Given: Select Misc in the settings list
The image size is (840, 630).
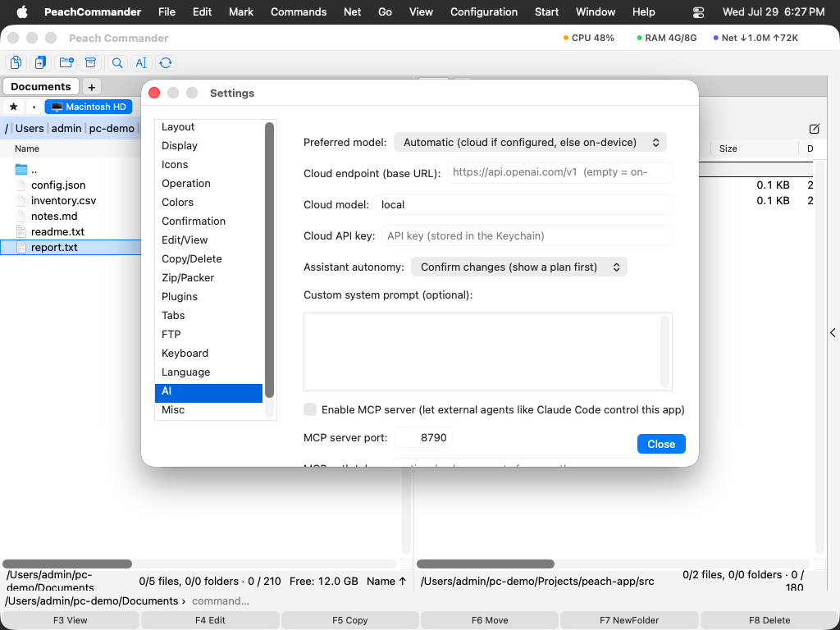Looking at the screenshot, I should [x=209, y=410].
